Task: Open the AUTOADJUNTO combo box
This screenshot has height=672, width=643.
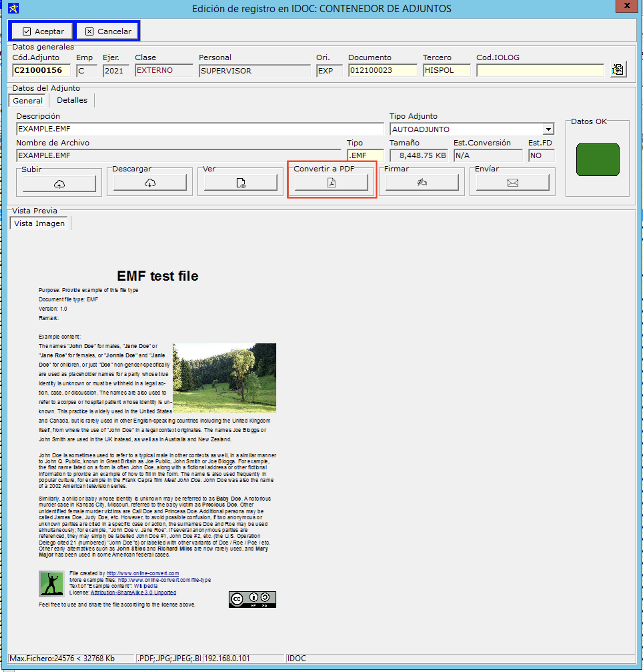Action: pyautogui.click(x=466, y=129)
